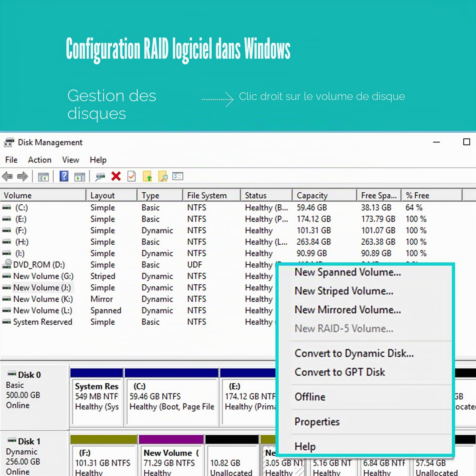Toggle the console tree pane icon
Image resolution: width=476 pixels, height=476 pixels.
43,177
